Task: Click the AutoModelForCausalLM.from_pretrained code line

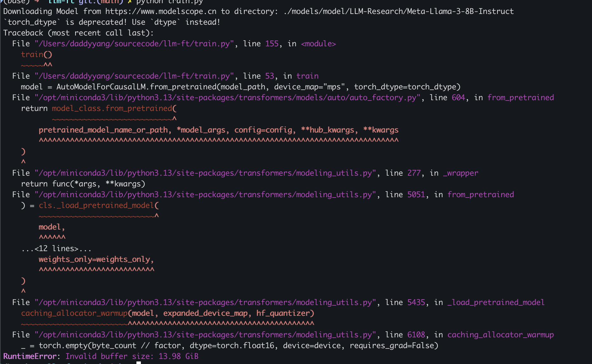Action: pos(240,87)
